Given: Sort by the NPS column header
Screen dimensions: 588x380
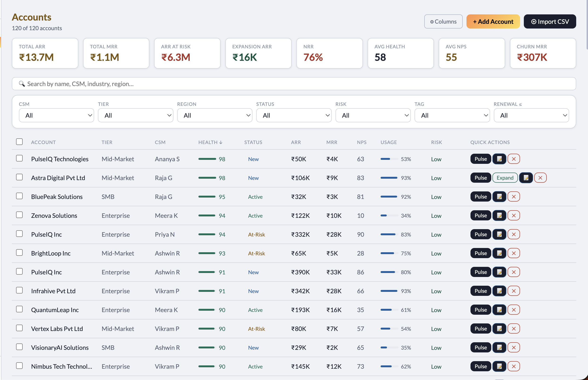Looking at the screenshot, I should (x=362, y=142).
